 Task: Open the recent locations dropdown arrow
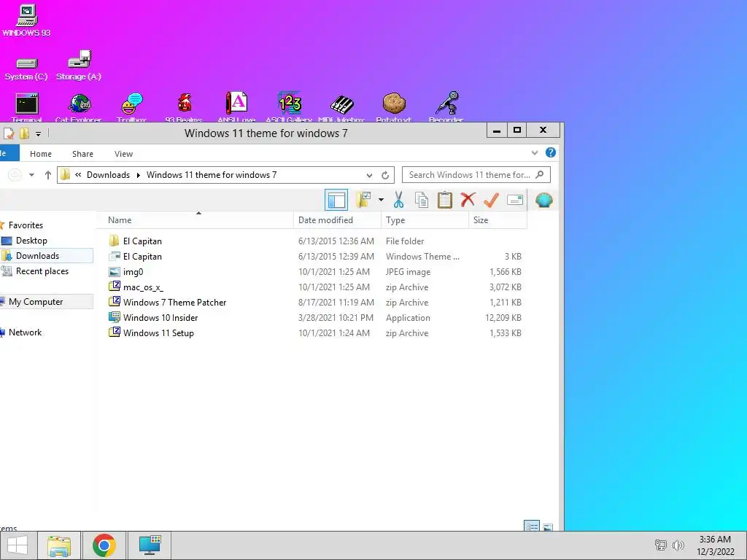pos(31,175)
